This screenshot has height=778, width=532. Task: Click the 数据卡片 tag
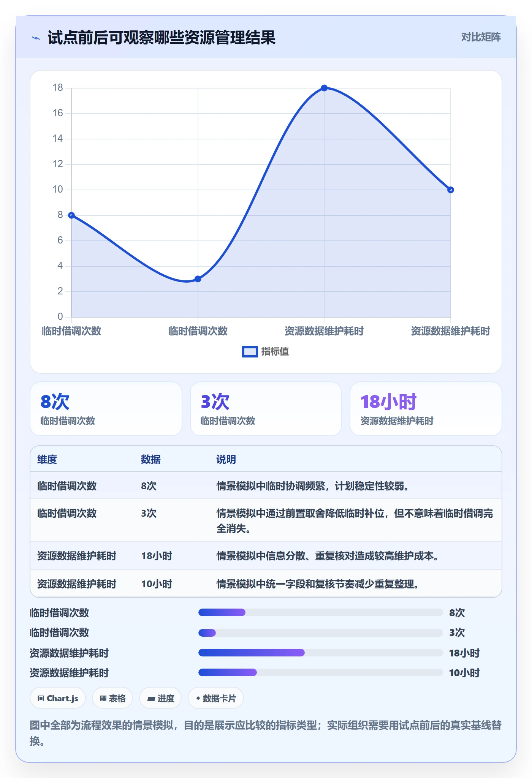pyautogui.click(x=216, y=698)
